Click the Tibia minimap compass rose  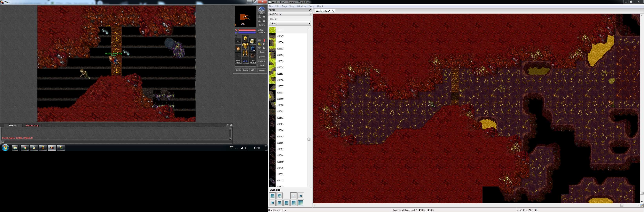click(262, 10)
